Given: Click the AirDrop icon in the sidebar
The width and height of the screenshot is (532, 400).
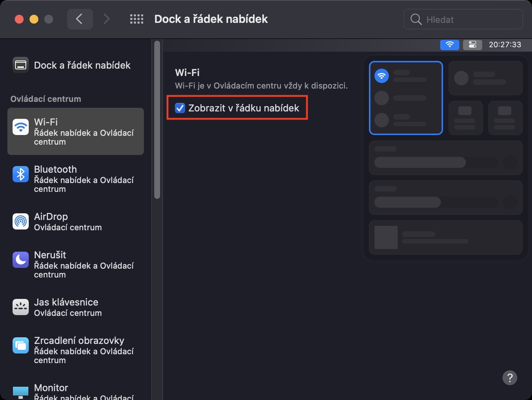Looking at the screenshot, I should pyautogui.click(x=21, y=221).
